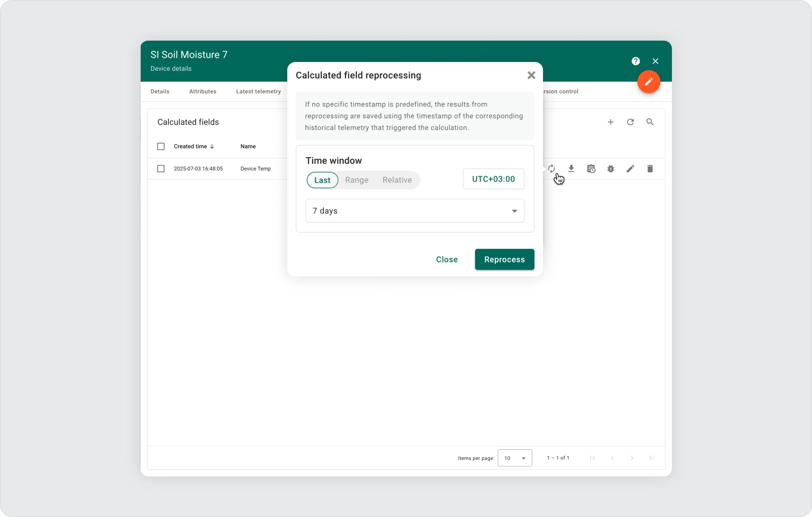The height and width of the screenshot is (517, 812).
Task: Refresh the calculated fields table
Action: [630, 122]
